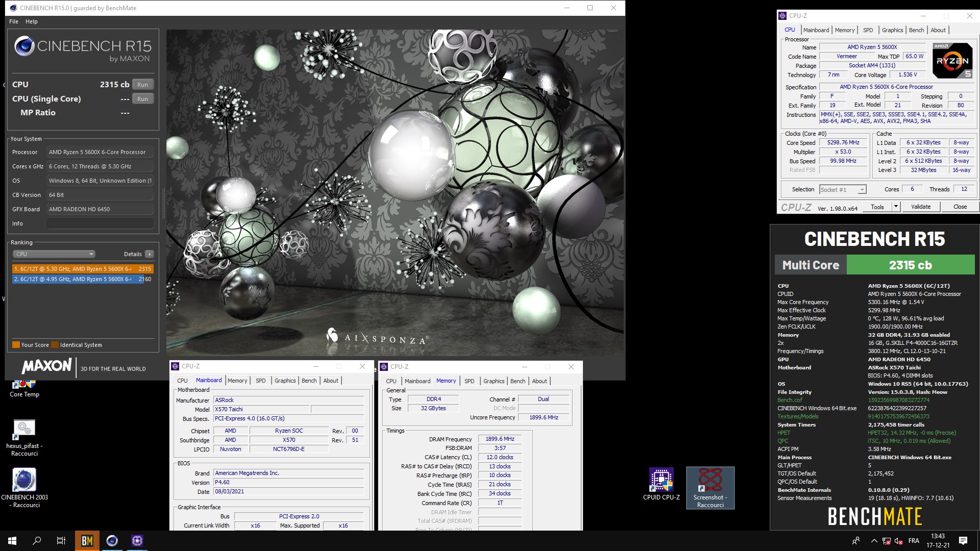
Task: Click the Info input field
Action: (100, 223)
